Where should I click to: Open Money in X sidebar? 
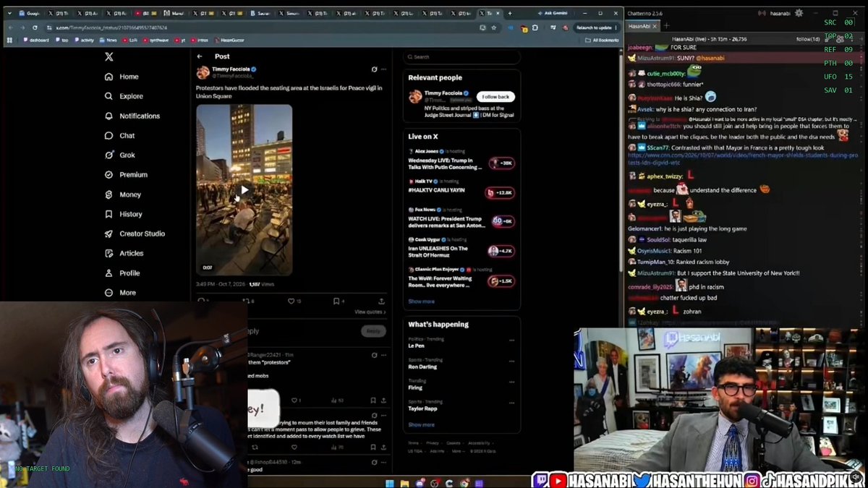[123, 194]
